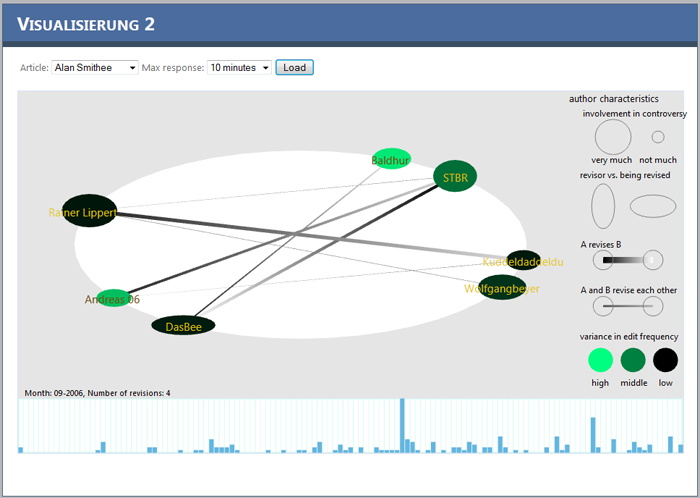Select the STBR author node

[455, 176]
